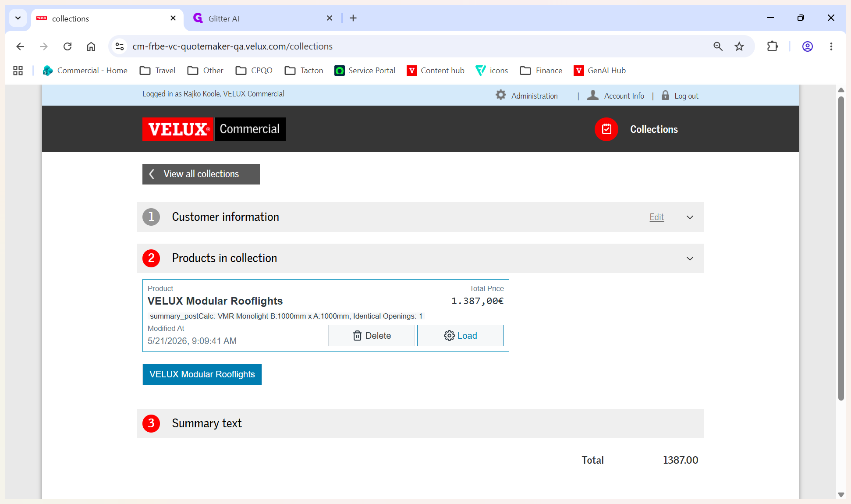Click View all collections button
The image size is (851, 504).
pyautogui.click(x=201, y=174)
